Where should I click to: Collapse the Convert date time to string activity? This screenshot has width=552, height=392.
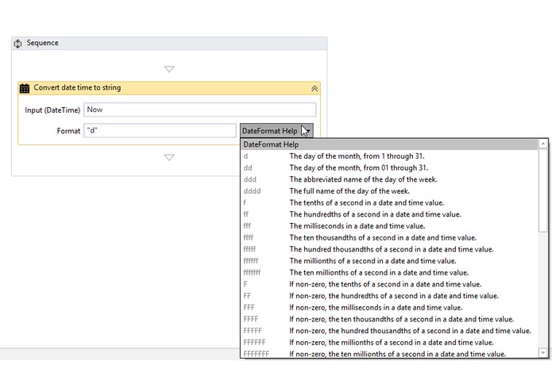pyautogui.click(x=315, y=89)
